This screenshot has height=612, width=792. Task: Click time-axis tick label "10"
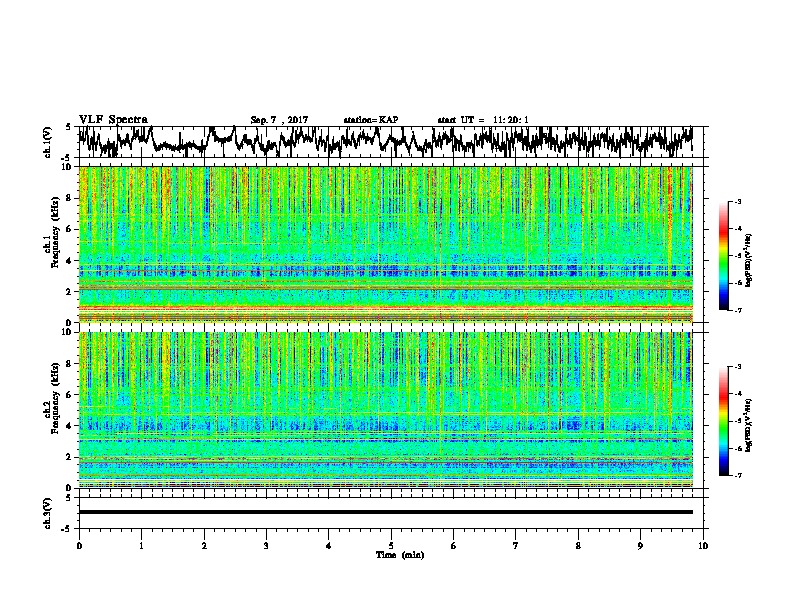[703, 545]
